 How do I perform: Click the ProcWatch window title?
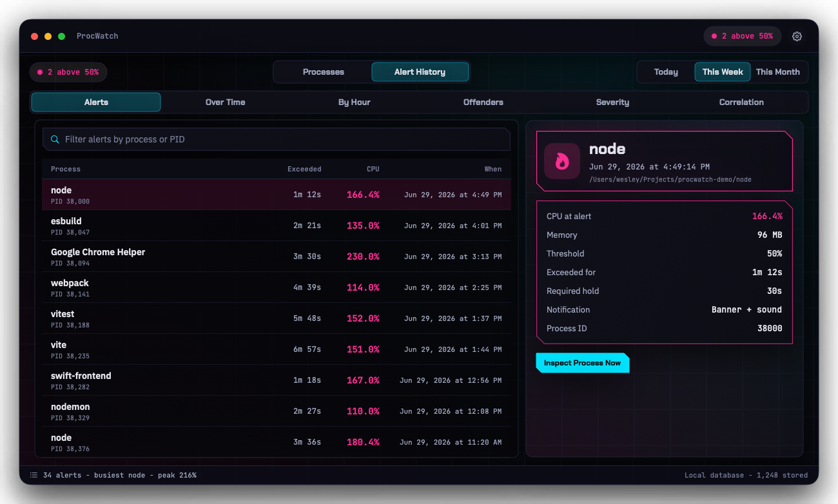pyautogui.click(x=97, y=36)
